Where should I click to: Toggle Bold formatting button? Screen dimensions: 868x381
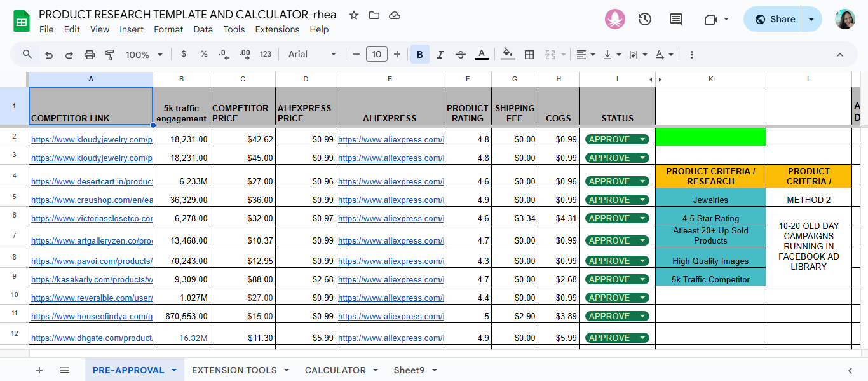click(x=419, y=55)
